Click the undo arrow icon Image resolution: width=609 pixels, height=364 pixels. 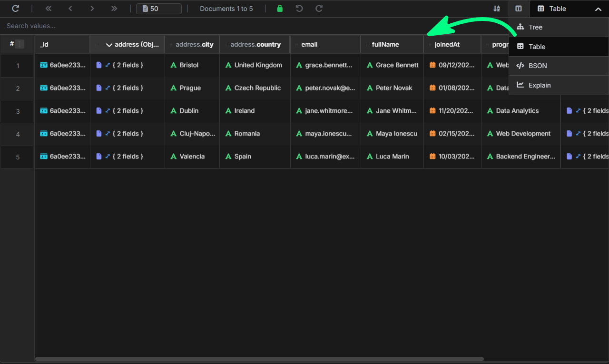coord(299,9)
